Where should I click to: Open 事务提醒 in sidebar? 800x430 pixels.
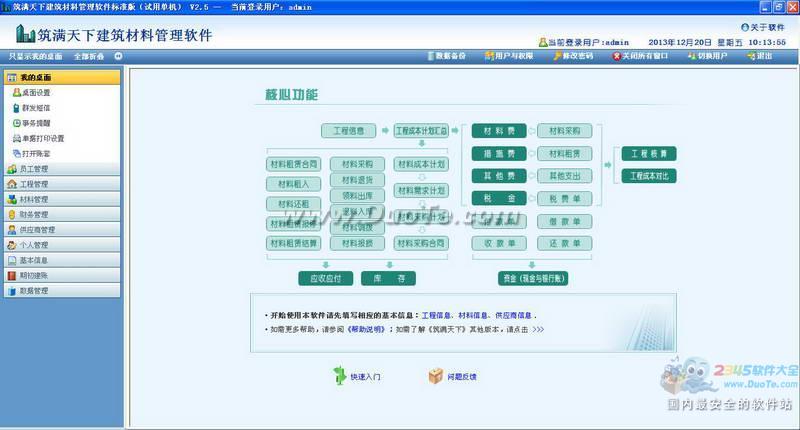click(32, 123)
